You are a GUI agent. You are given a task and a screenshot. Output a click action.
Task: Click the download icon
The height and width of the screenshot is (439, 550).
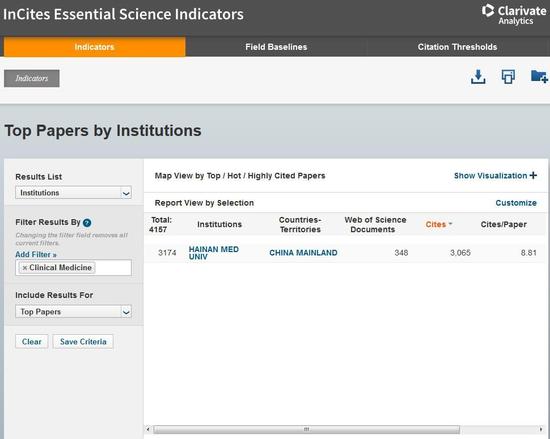(478, 77)
